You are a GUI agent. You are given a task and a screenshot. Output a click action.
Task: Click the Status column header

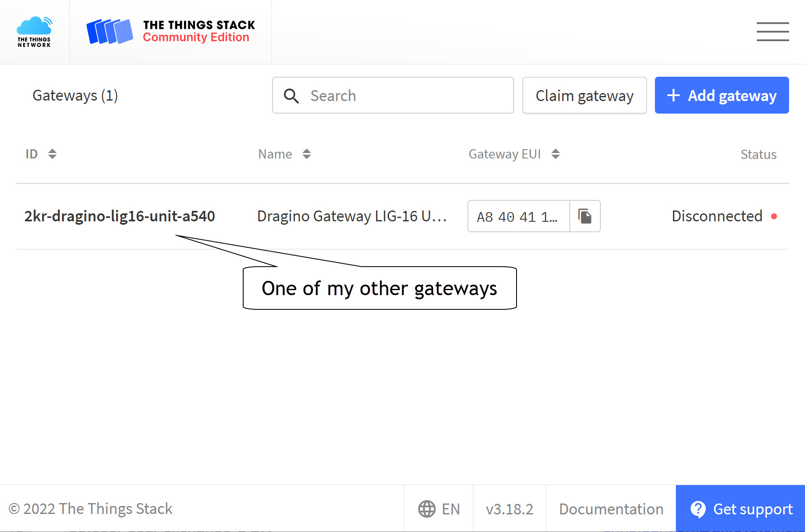[x=758, y=154]
